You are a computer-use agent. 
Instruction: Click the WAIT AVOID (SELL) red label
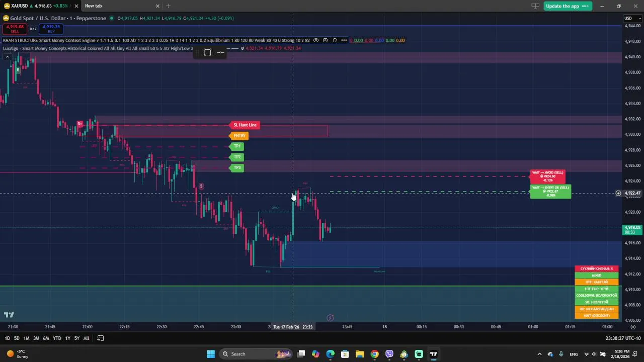point(548,176)
